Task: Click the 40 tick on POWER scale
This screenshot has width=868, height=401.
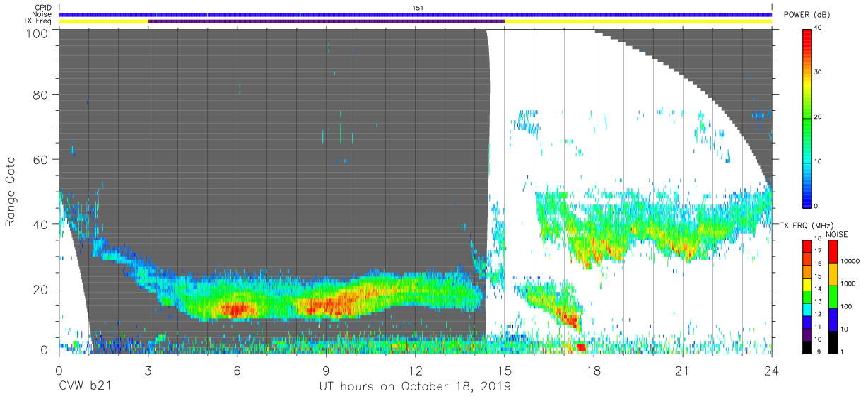Action: pyautogui.click(x=817, y=28)
